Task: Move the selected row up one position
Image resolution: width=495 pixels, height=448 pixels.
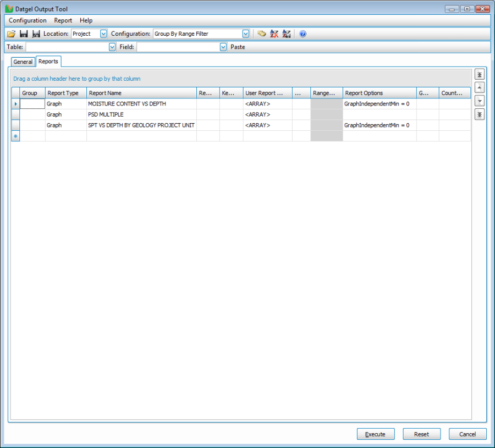Action: (480, 88)
